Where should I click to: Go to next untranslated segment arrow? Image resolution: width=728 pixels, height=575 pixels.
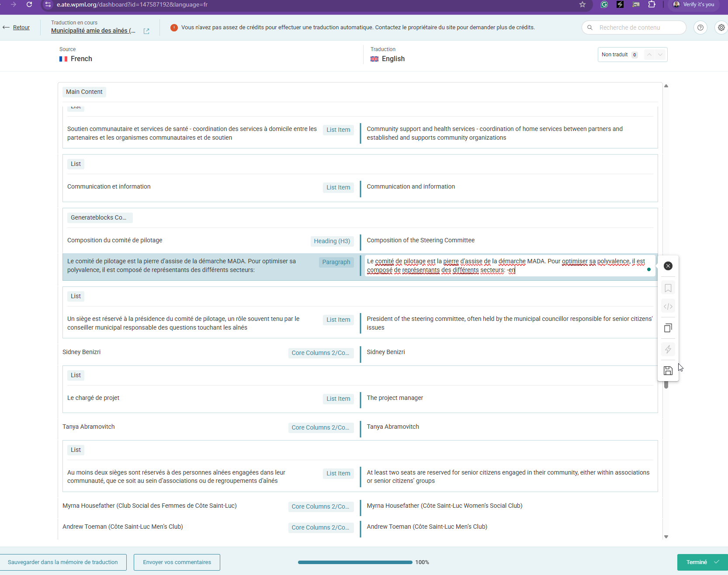click(x=660, y=55)
